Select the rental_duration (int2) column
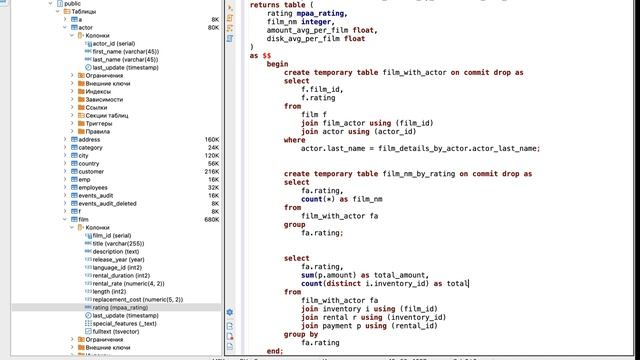Screen dimensions: 640x360 coord(121,276)
